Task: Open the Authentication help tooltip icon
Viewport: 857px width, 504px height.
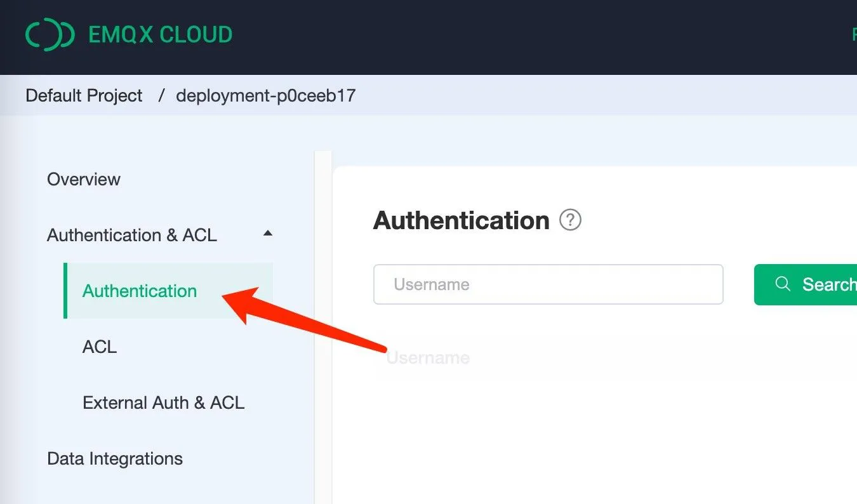Action: (x=570, y=220)
